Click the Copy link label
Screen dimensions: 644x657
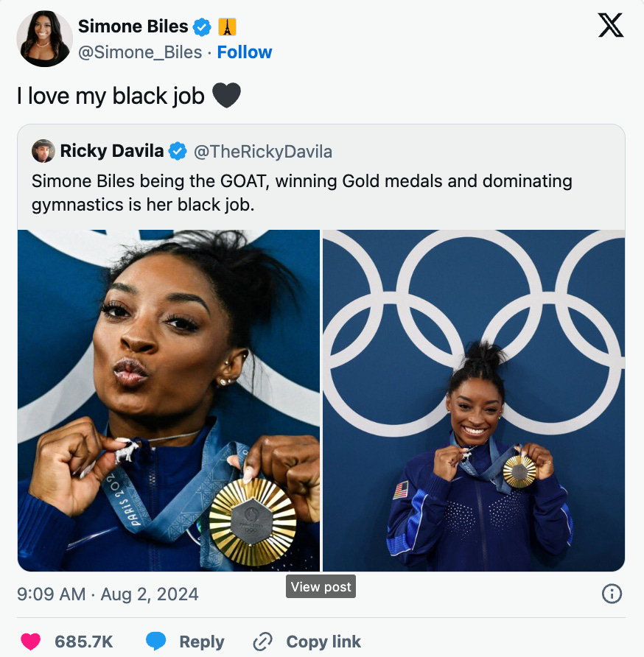click(323, 642)
